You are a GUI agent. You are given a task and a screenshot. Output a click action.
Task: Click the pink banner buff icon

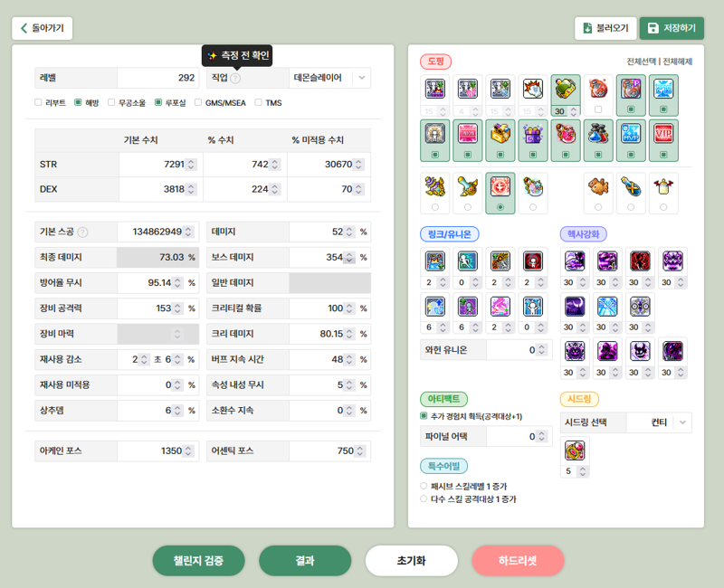467,134
